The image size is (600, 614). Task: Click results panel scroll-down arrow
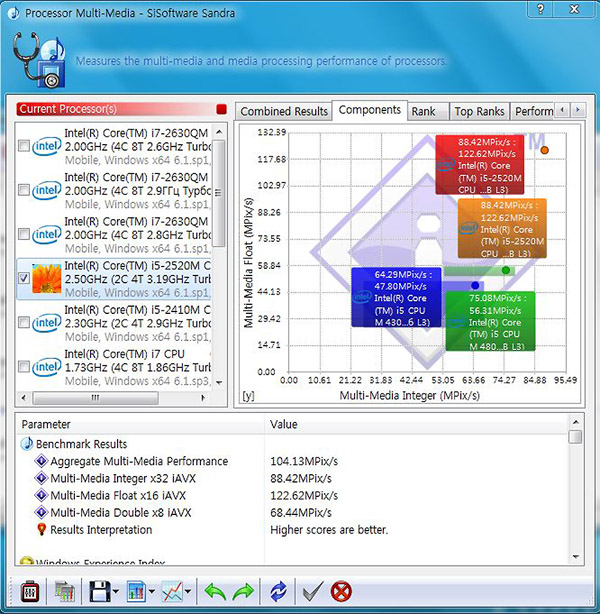[x=575, y=556]
